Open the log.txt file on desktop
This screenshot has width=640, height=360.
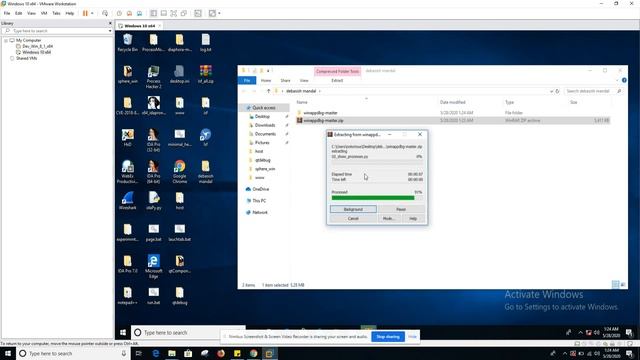click(x=205, y=42)
